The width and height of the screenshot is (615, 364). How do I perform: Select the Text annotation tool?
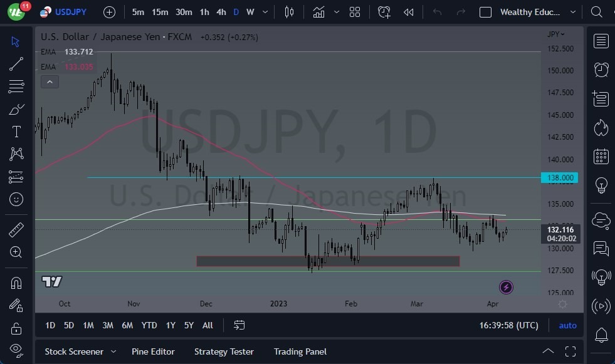(x=16, y=132)
